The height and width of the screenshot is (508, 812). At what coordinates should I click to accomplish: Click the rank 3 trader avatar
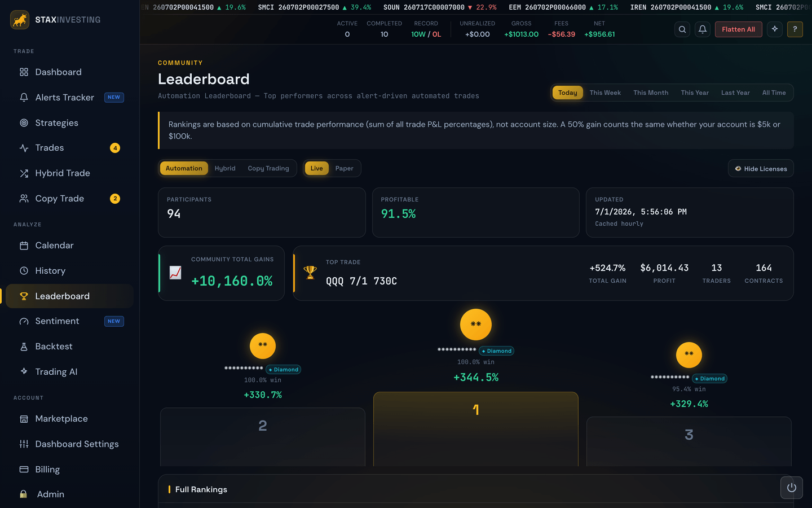689,355
